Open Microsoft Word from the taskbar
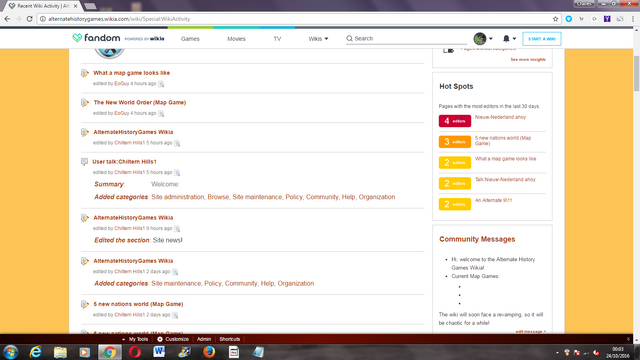The width and height of the screenshot is (640, 360). (159, 352)
